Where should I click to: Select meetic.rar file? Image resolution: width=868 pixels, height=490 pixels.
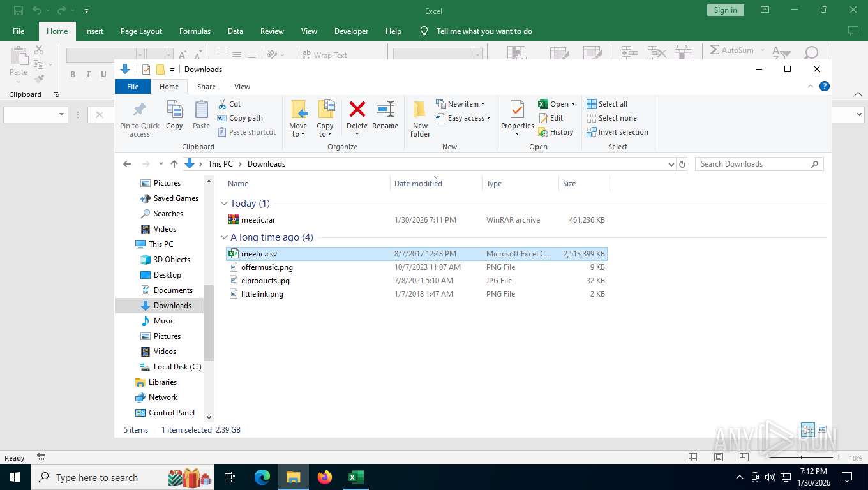click(416, 220)
